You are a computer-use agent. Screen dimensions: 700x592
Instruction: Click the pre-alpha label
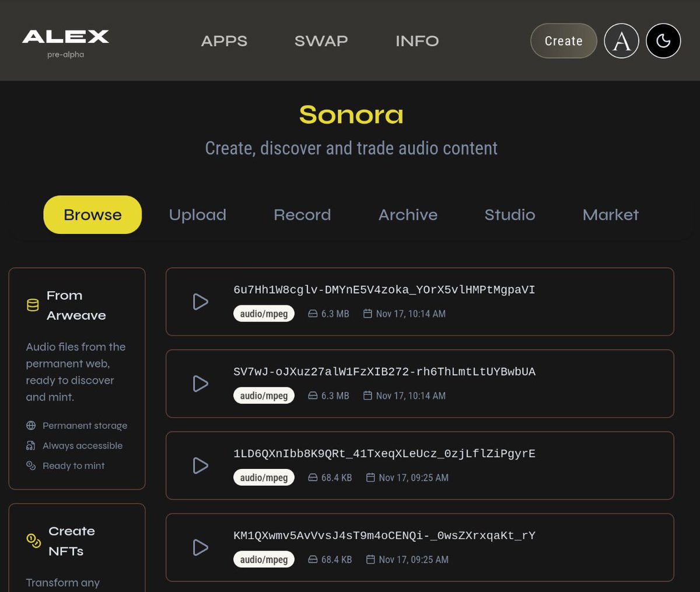65,54
